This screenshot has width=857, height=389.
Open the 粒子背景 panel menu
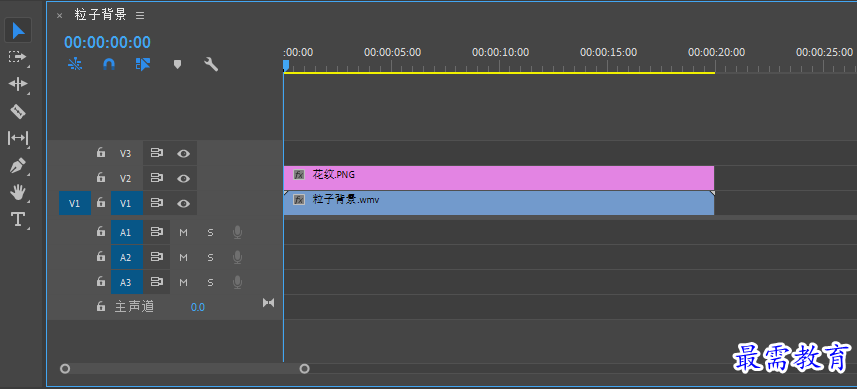(x=140, y=16)
